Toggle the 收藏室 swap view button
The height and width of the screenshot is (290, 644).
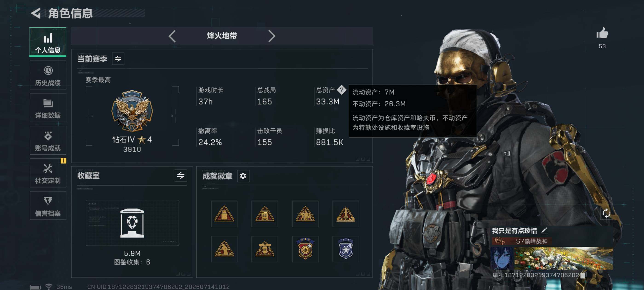coord(181,175)
